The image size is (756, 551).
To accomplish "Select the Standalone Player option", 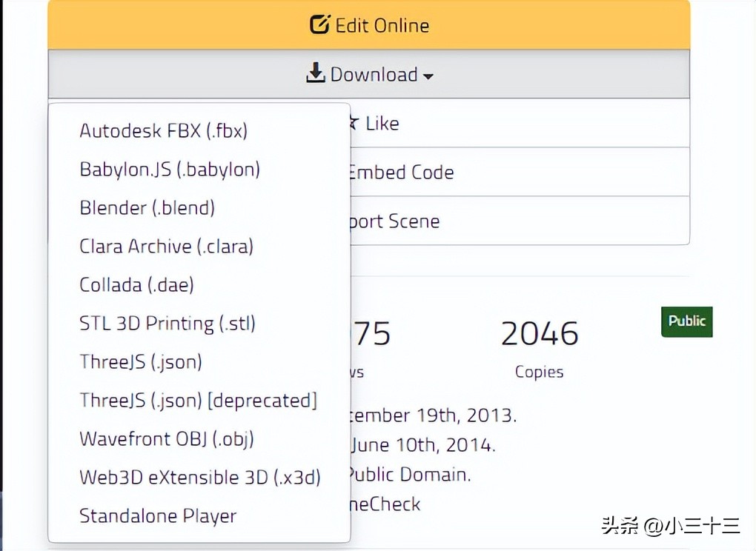I will 158,515.
